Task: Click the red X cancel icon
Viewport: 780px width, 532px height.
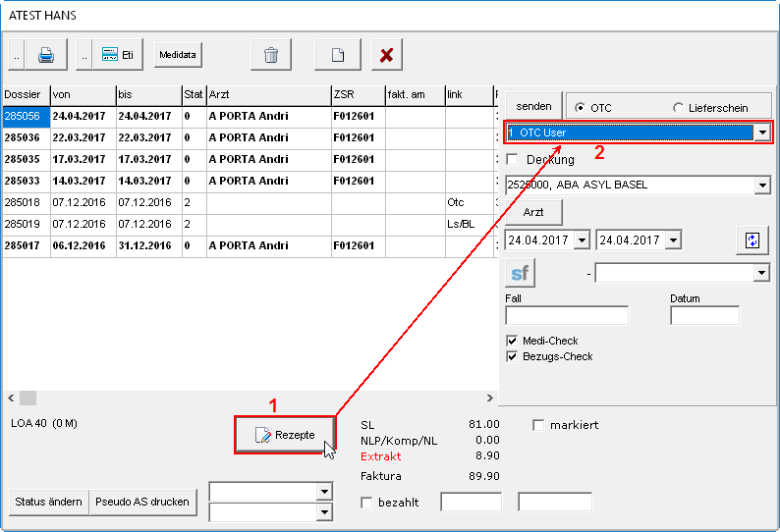Action: 387,55
